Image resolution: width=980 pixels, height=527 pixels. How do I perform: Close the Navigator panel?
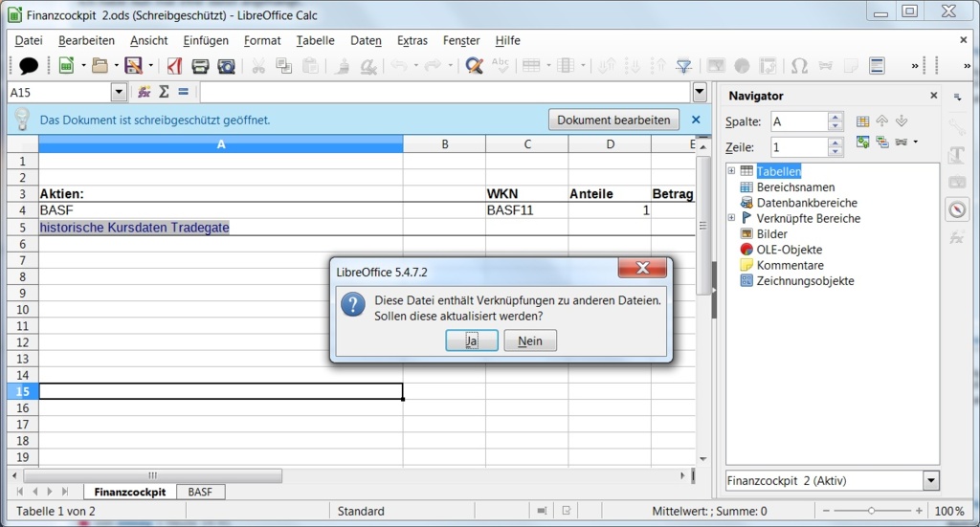[934, 96]
